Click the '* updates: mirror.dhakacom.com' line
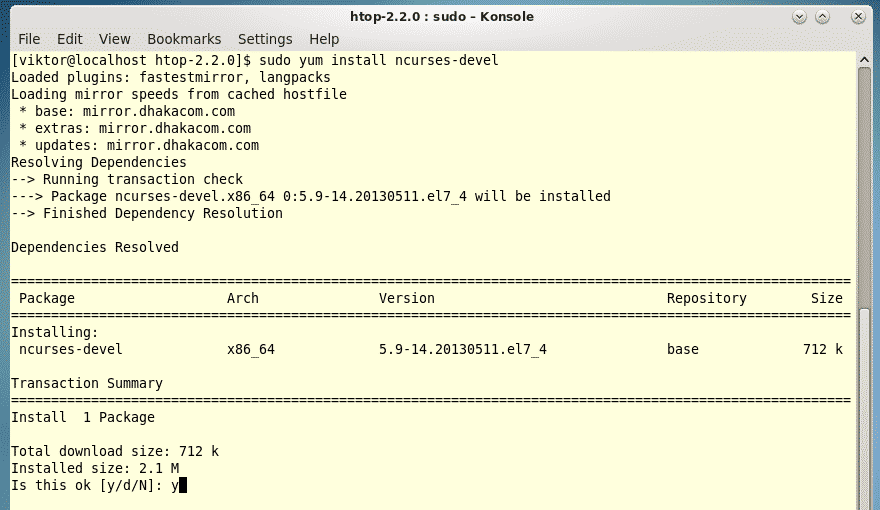 click(139, 145)
